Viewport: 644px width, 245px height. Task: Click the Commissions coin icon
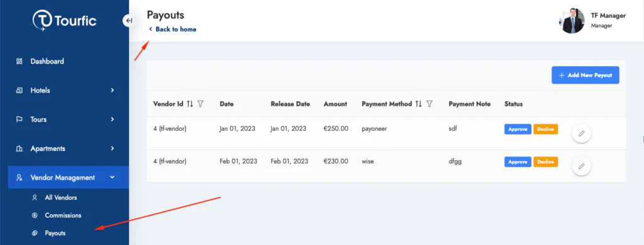(35, 215)
